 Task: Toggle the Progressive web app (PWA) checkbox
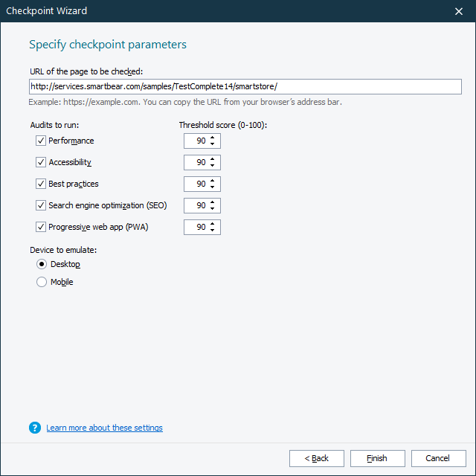41,227
